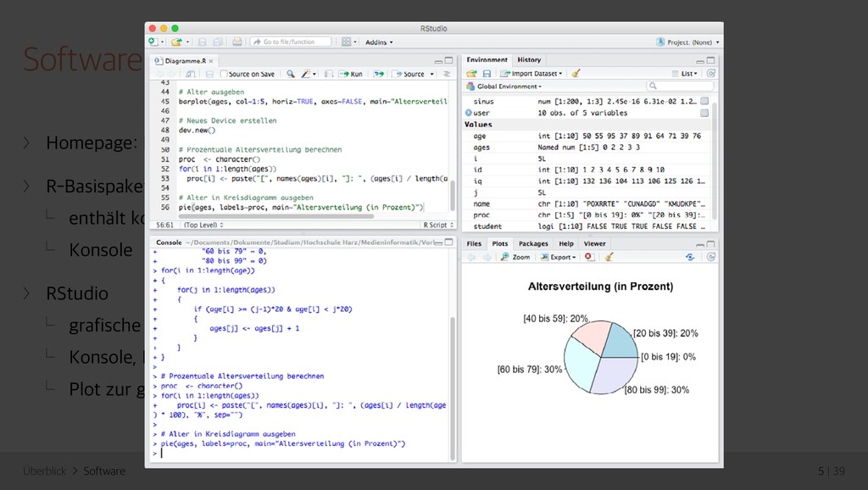Open the R Script file type selector
Image resolution: width=868 pixels, height=490 pixels.
click(438, 225)
